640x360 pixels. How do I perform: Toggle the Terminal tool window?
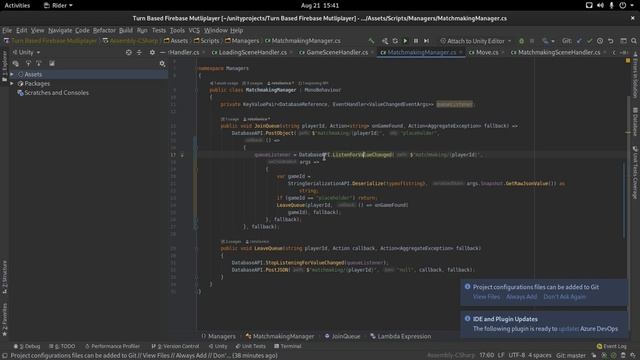288,346
